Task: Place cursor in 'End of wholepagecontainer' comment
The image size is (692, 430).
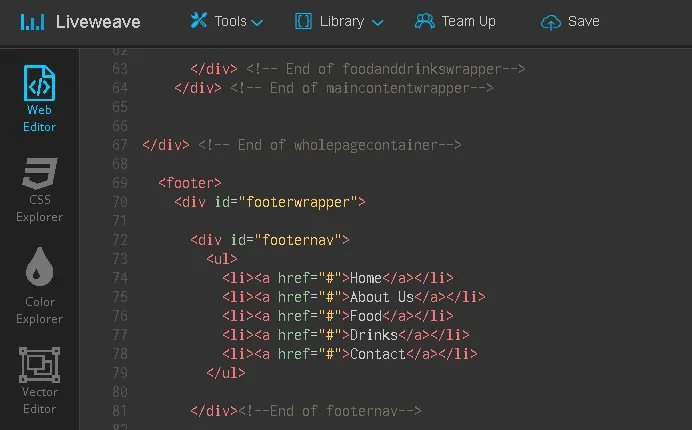Action: (x=330, y=145)
